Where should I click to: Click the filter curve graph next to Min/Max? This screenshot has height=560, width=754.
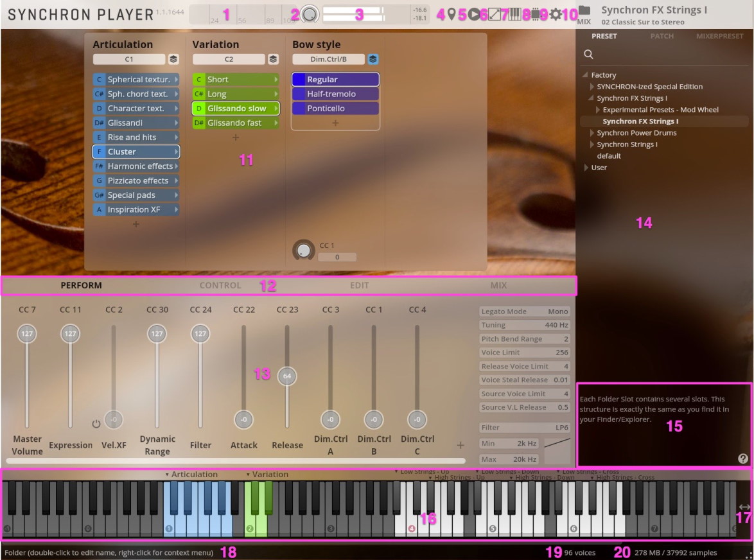pyautogui.click(x=557, y=444)
